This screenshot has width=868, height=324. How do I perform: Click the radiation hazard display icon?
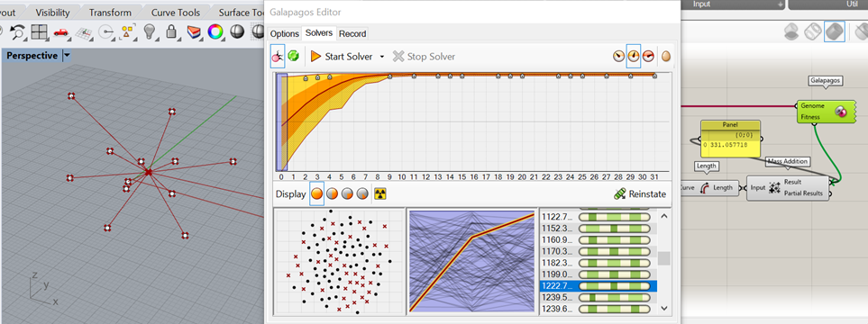380,194
